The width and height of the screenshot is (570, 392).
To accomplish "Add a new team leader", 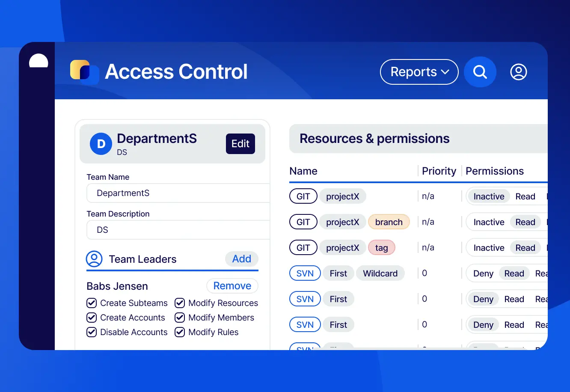I will tap(242, 259).
